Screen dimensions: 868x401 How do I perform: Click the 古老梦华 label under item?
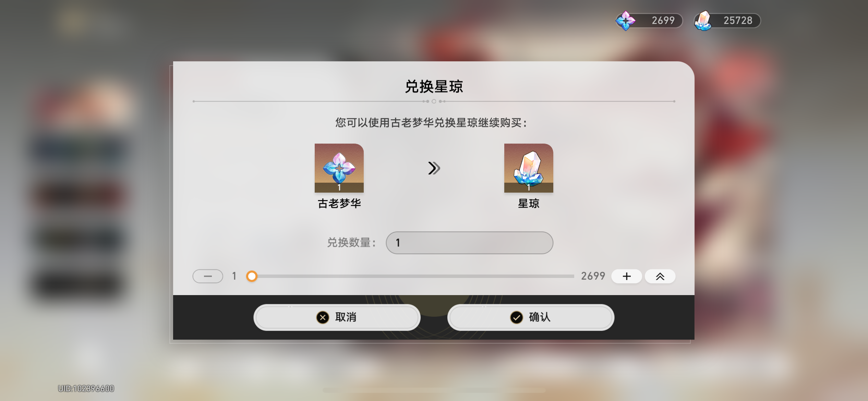[x=339, y=204]
